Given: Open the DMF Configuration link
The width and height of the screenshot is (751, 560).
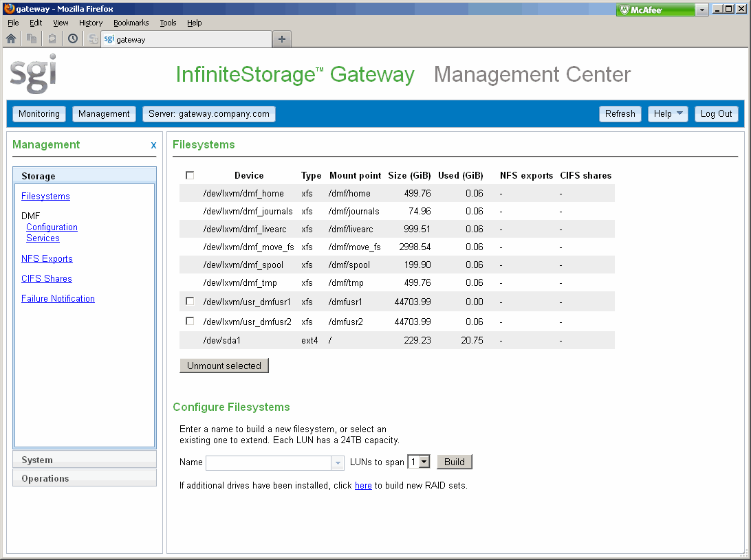Looking at the screenshot, I should pyautogui.click(x=52, y=227).
